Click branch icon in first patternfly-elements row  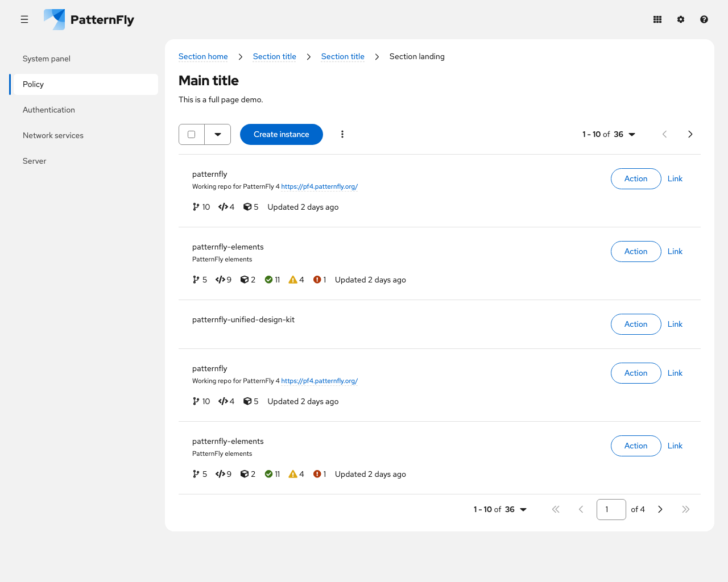click(196, 280)
